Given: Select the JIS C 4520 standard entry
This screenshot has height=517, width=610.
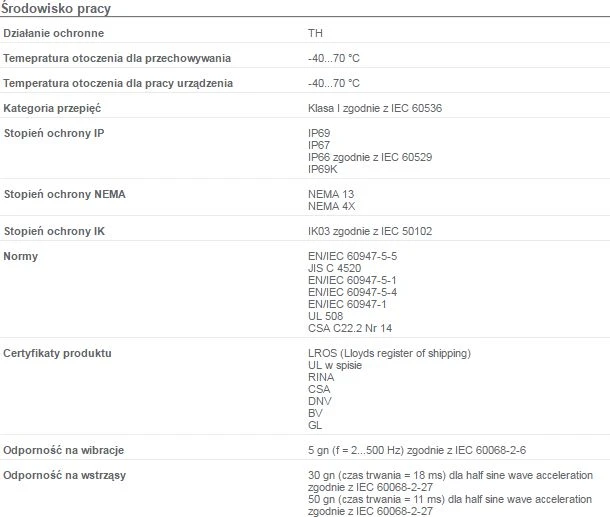Looking at the screenshot, I should 335,268.
